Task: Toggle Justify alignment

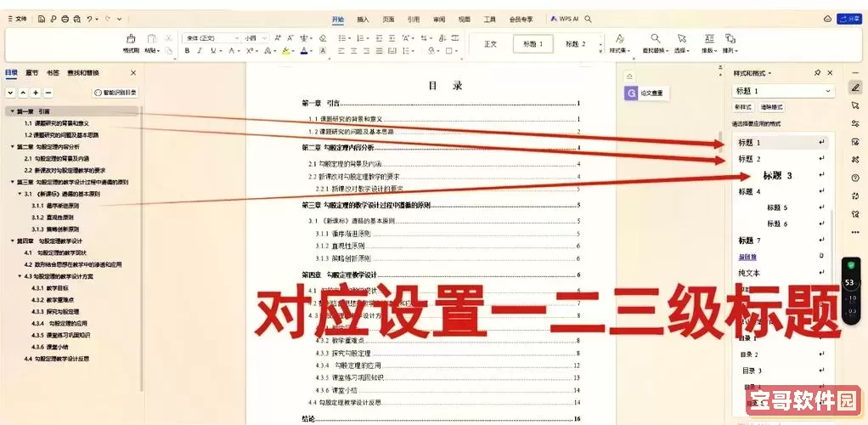Action: tap(380, 50)
